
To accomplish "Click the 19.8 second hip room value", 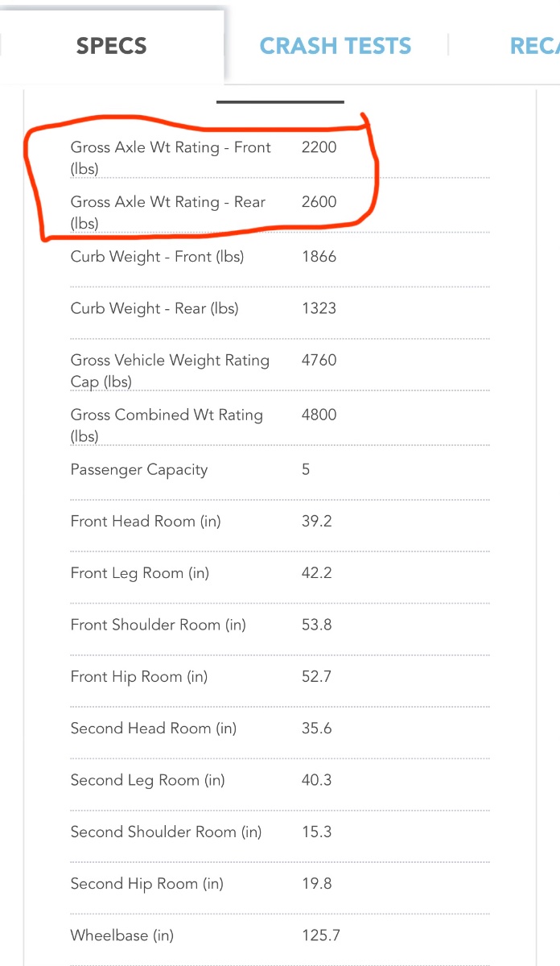I will coord(316,884).
